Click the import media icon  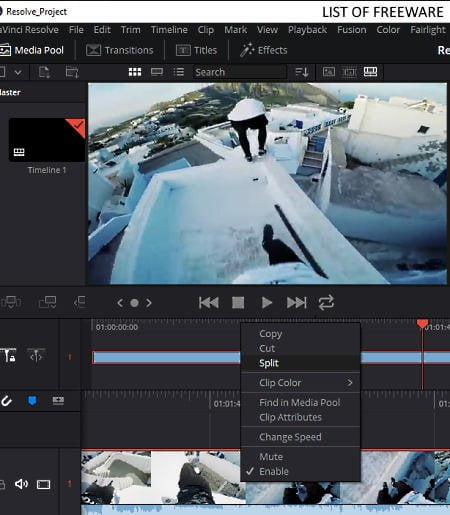click(44, 72)
